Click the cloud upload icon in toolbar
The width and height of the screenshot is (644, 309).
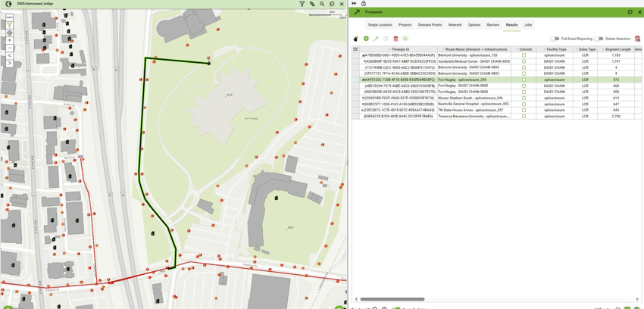406,39
